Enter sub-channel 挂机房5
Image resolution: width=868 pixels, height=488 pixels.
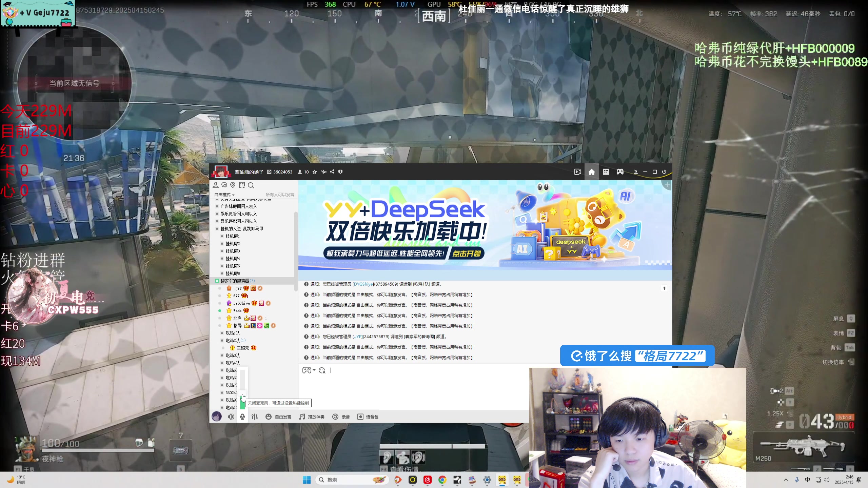point(233,266)
